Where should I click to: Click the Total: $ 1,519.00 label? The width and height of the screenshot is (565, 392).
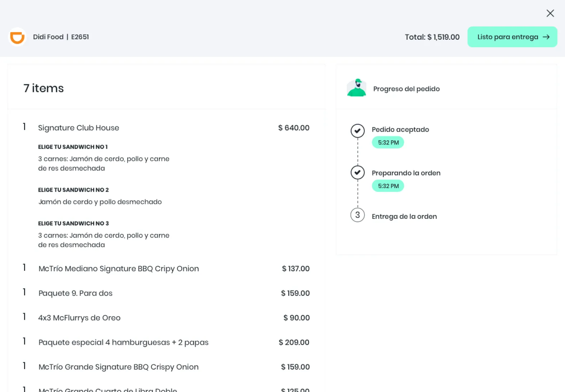pyautogui.click(x=432, y=37)
